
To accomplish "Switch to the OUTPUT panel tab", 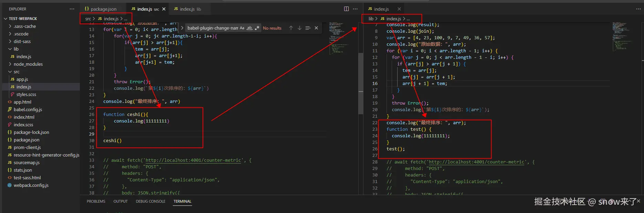I will 120,201.
